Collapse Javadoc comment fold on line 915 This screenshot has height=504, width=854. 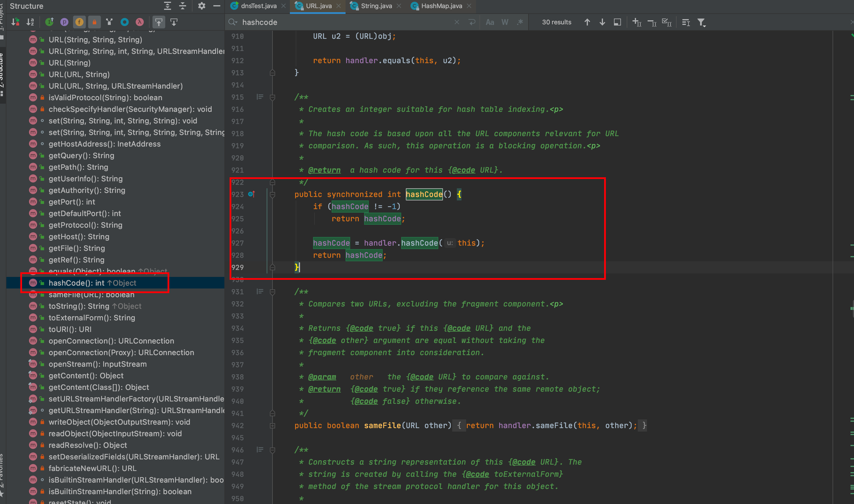pyautogui.click(x=272, y=97)
